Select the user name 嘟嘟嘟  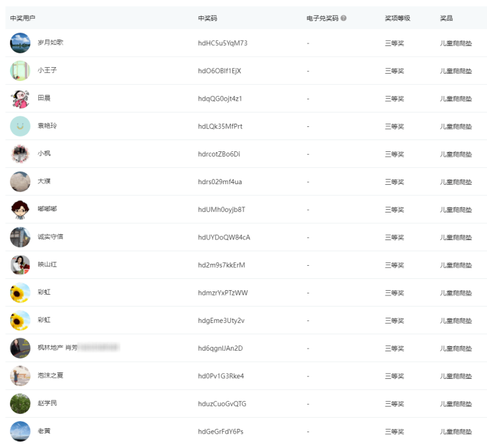[47, 209]
